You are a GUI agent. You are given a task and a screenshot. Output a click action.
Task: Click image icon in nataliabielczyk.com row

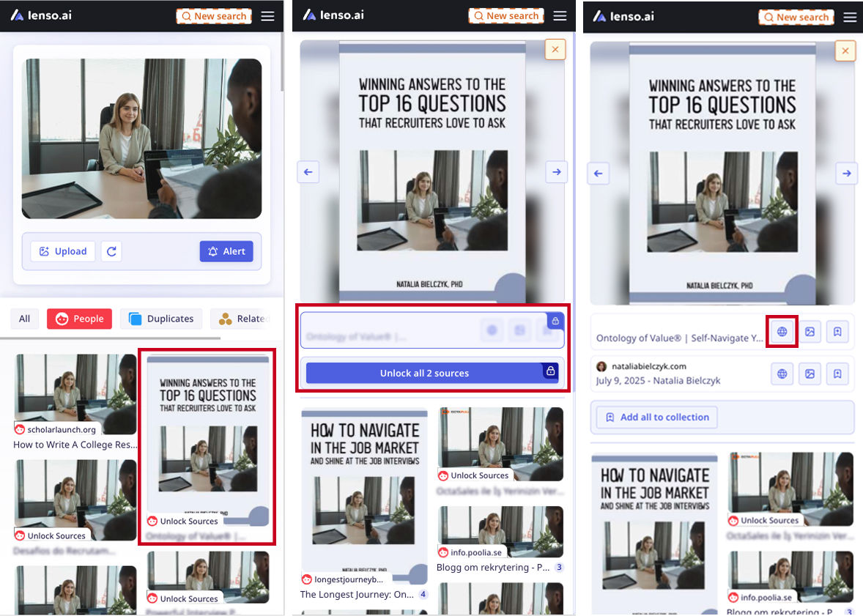click(x=810, y=374)
